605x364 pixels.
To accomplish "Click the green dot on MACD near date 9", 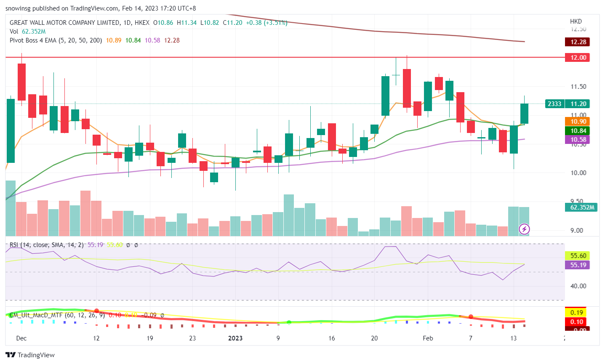I will click(x=289, y=322).
